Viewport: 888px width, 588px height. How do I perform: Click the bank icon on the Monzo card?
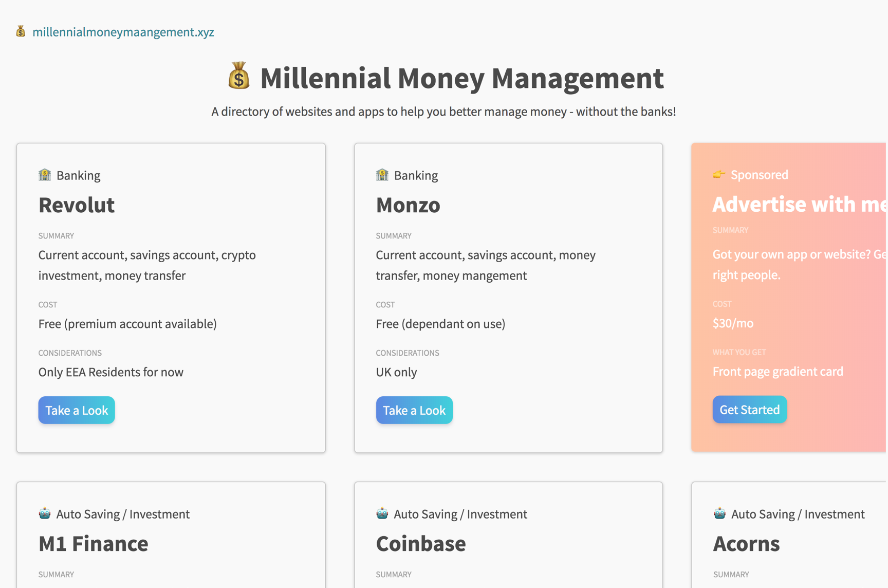pos(382,175)
